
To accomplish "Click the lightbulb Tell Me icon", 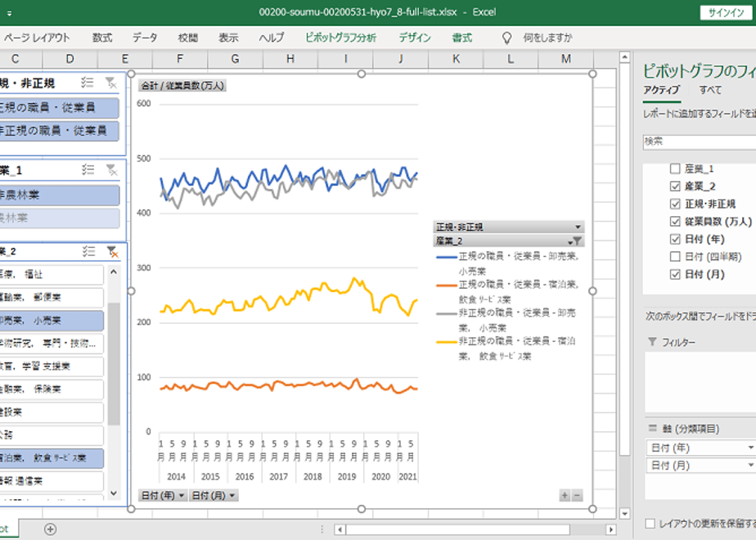I will 506,38.
